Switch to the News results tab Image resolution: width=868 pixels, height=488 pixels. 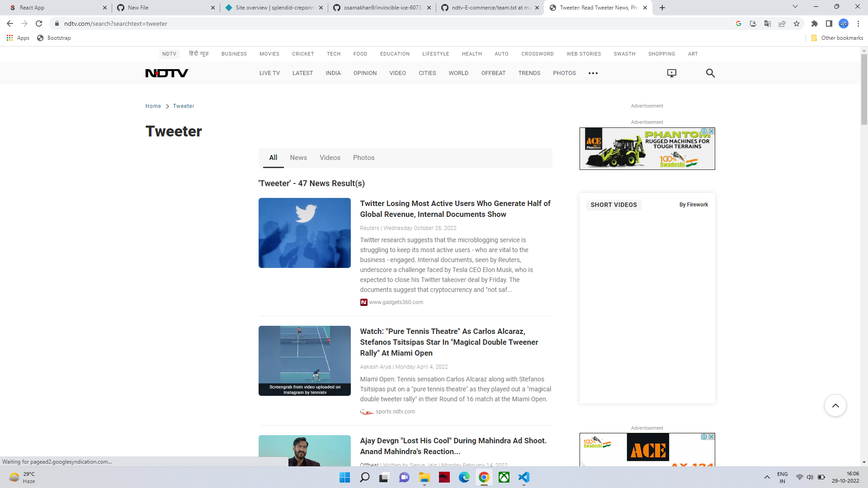298,158
